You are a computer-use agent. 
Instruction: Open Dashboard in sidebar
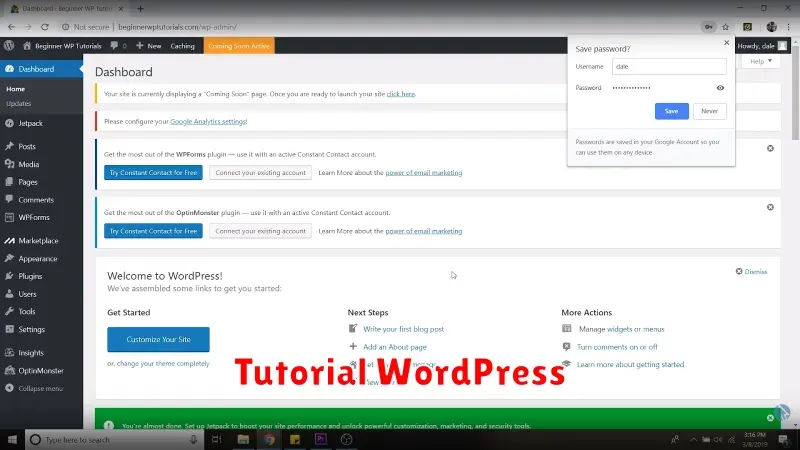pos(41,69)
